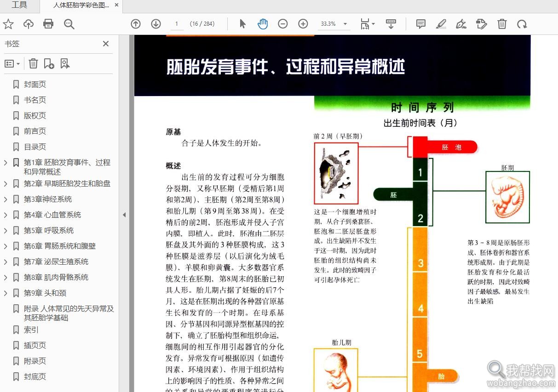558x392 pixels.
Task: Open the 附录页 bookmark
Action: [x=35, y=361]
